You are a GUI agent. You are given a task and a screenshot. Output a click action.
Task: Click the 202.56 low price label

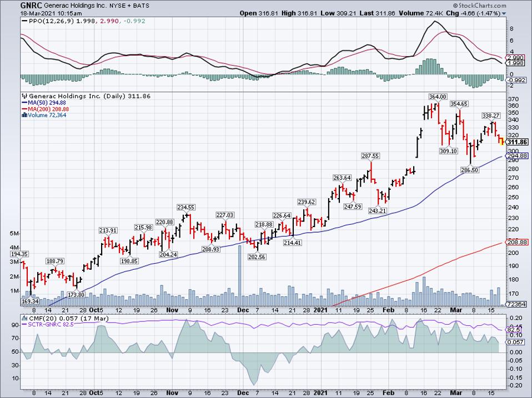point(257,257)
